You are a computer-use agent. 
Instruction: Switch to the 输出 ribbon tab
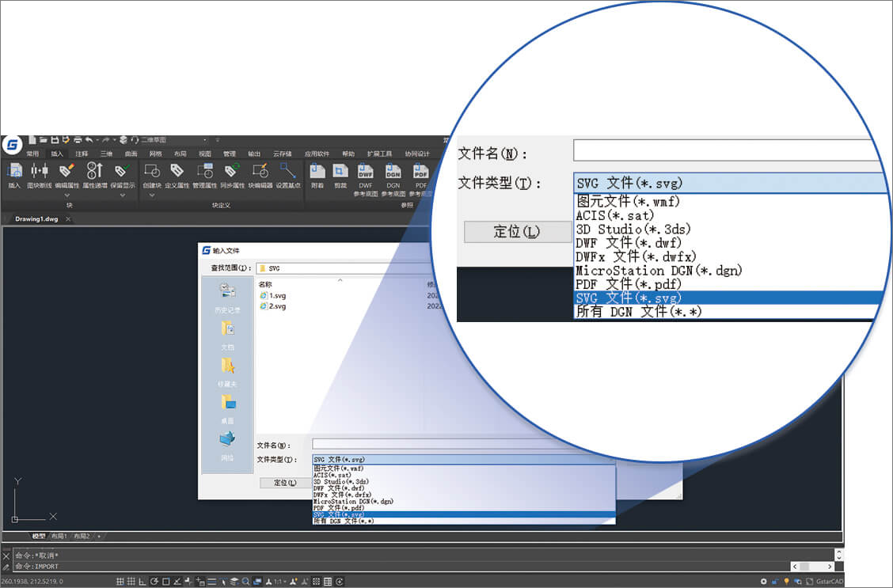[254, 154]
